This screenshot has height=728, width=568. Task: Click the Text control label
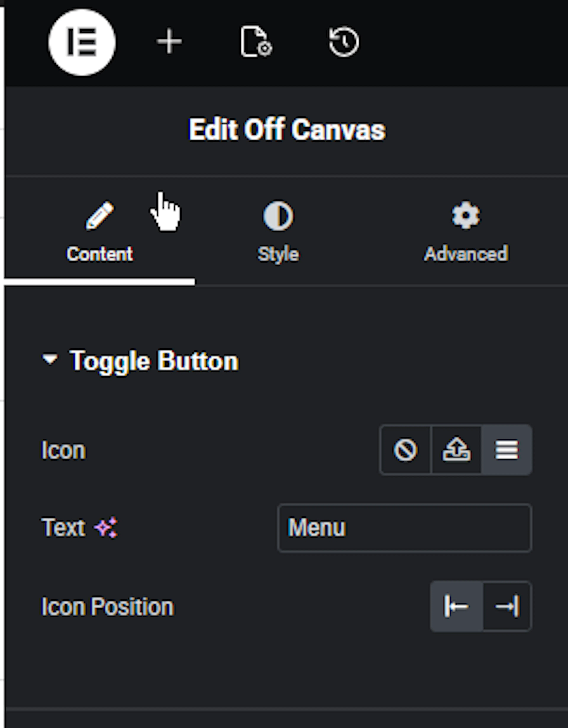coord(63,527)
